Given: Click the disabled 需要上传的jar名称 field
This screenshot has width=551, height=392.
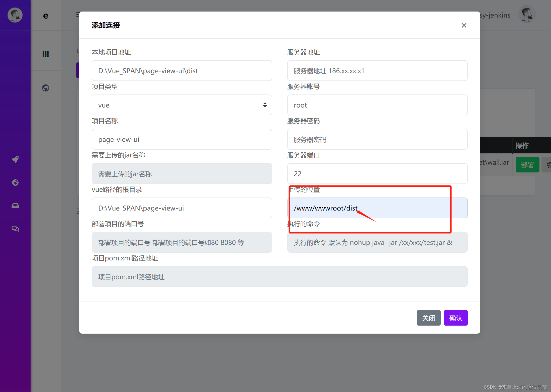Looking at the screenshot, I should (182, 174).
